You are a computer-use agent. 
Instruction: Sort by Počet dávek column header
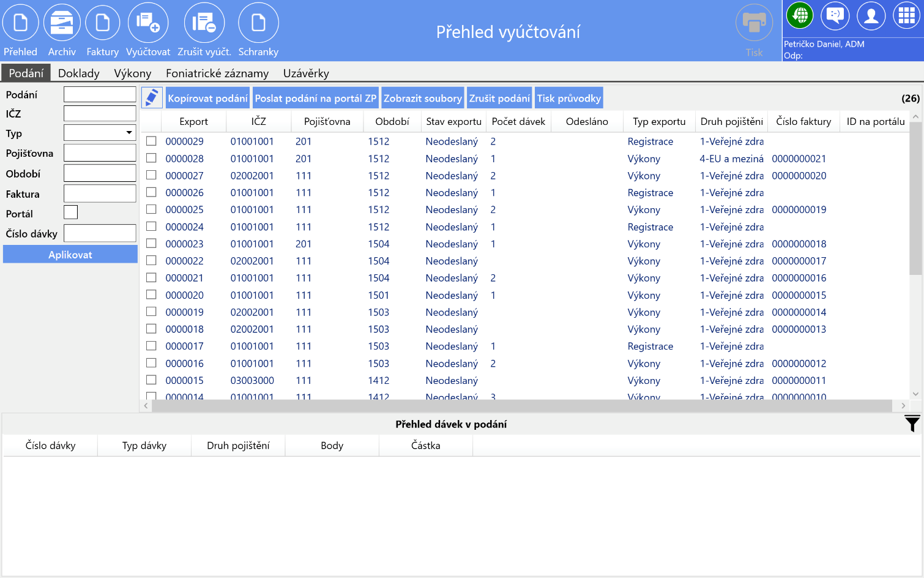coord(518,121)
